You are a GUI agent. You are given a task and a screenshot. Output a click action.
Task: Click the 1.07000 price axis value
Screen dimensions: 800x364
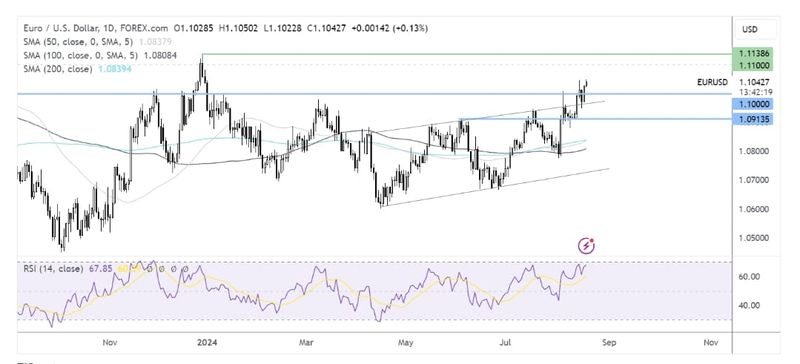pyautogui.click(x=754, y=180)
